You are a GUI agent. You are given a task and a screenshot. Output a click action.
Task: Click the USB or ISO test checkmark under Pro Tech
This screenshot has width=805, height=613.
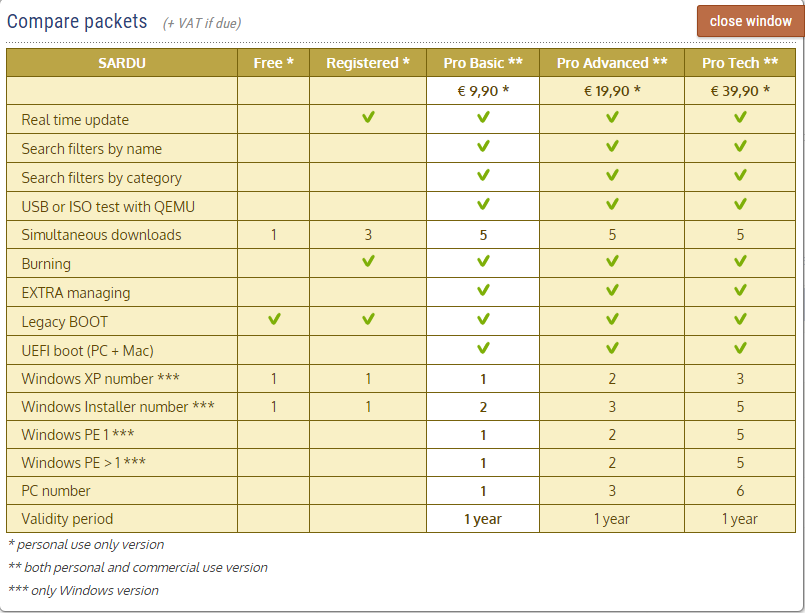[740, 204]
